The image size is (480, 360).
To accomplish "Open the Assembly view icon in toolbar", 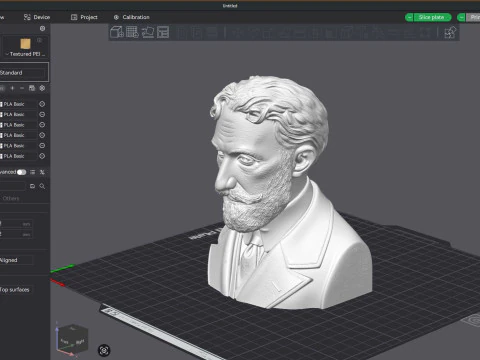I will [x=450, y=33].
